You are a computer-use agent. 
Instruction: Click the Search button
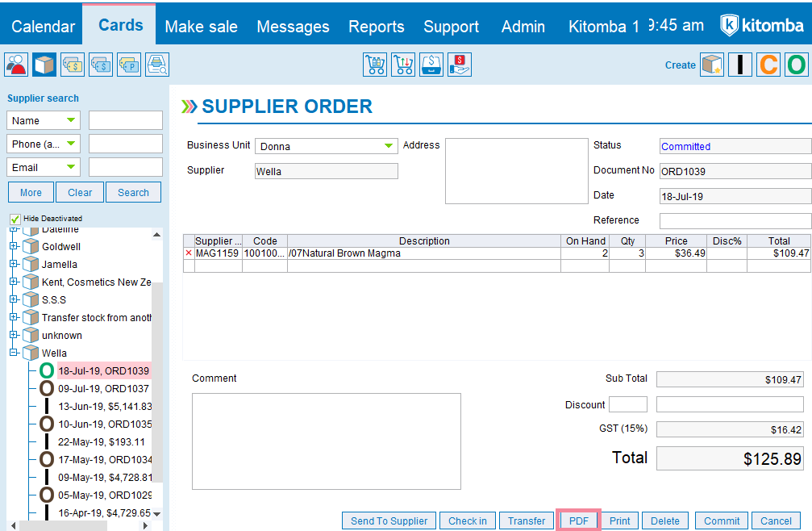(x=133, y=192)
